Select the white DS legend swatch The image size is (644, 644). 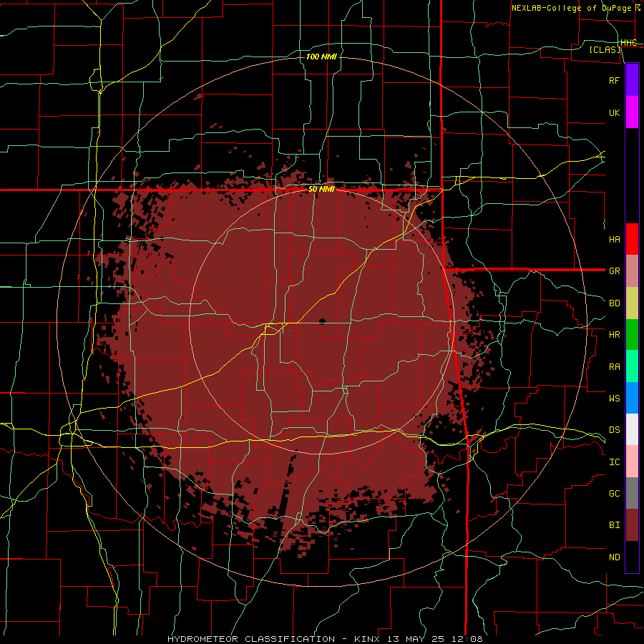[x=632, y=429]
